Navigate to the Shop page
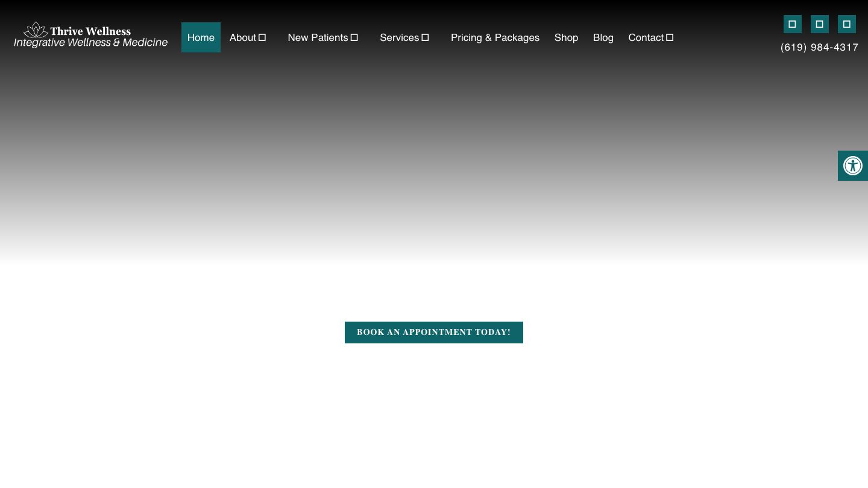The height and width of the screenshot is (488, 868). pos(566,37)
